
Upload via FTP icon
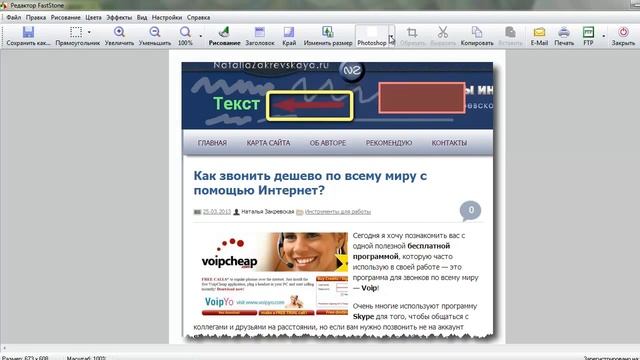[588, 32]
